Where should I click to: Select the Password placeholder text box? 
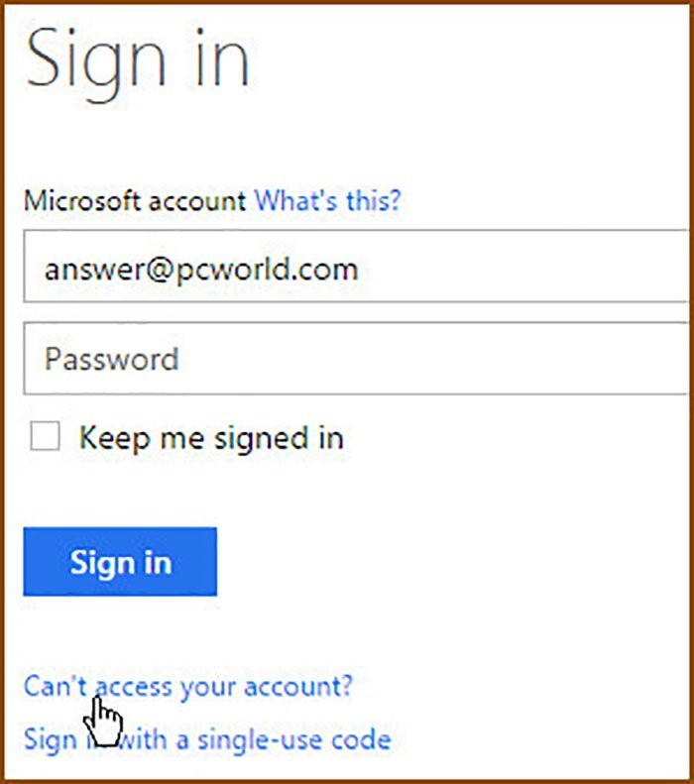point(112,358)
